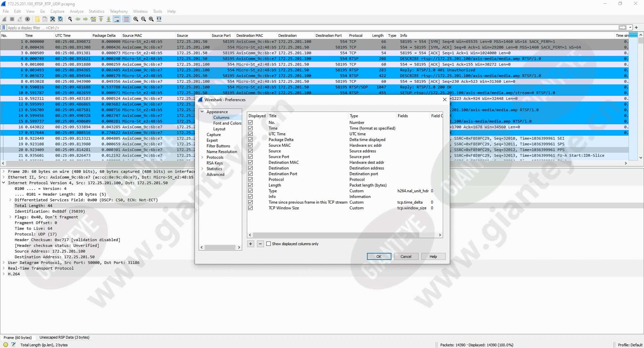The height and width of the screenshot is (348, 644).
Task: Click the restart capture toolbar icon
Action: [x=20, y=19]
